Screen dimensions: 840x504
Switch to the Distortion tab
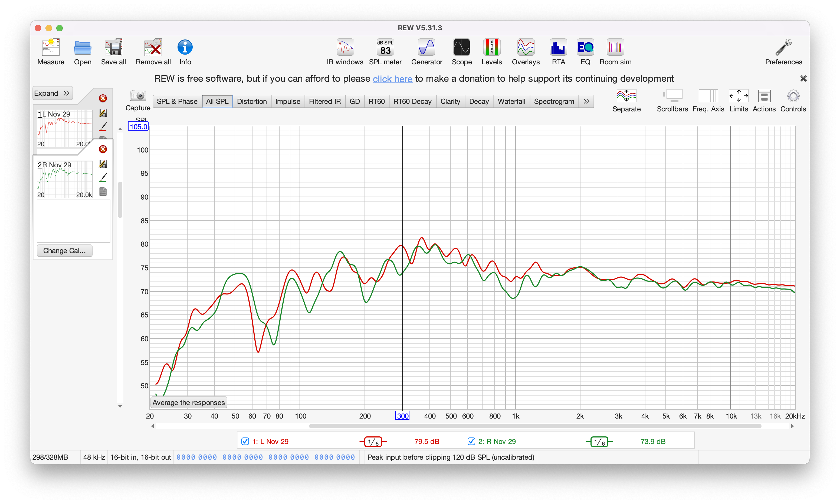click(251, 101)
